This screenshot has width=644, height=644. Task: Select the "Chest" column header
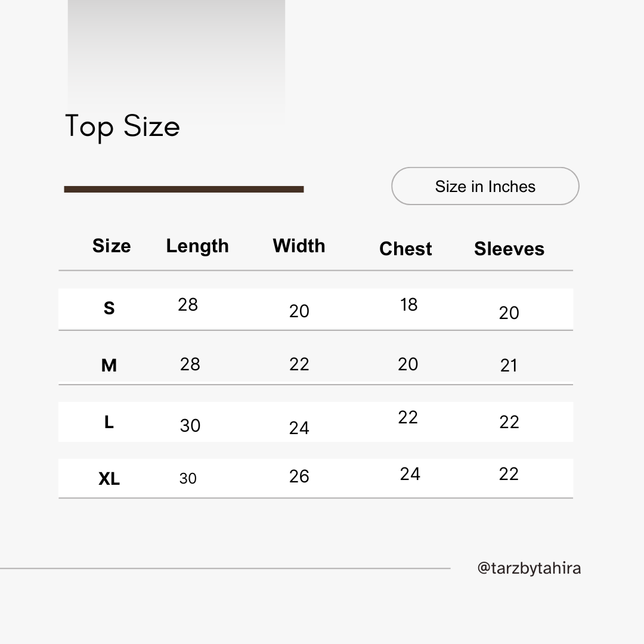405,249
